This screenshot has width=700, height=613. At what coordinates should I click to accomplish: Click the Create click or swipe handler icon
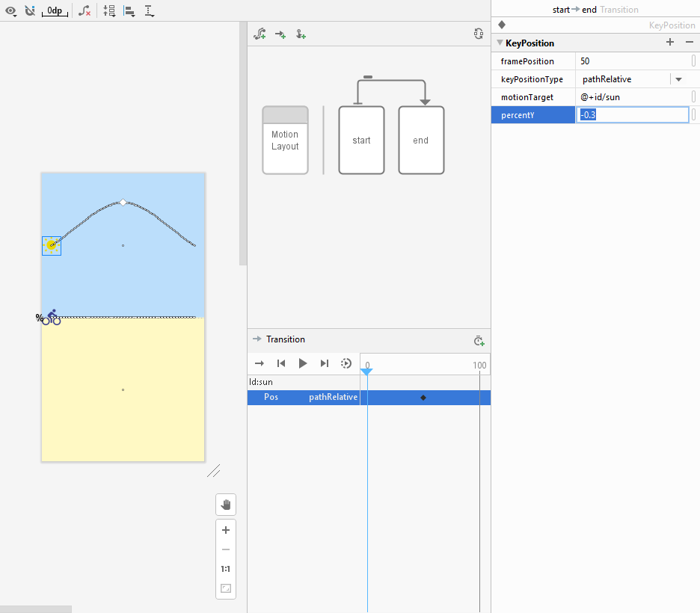click(x=301, y=34)
